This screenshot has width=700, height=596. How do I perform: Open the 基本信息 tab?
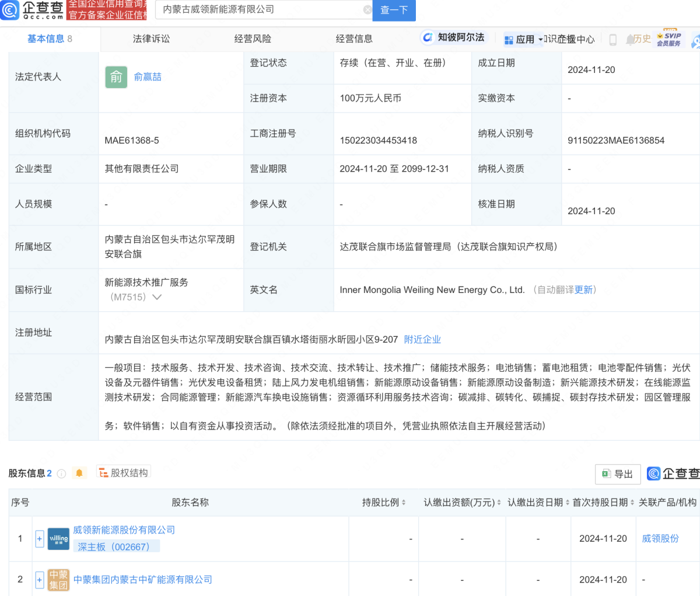click(x=50, y=39)
